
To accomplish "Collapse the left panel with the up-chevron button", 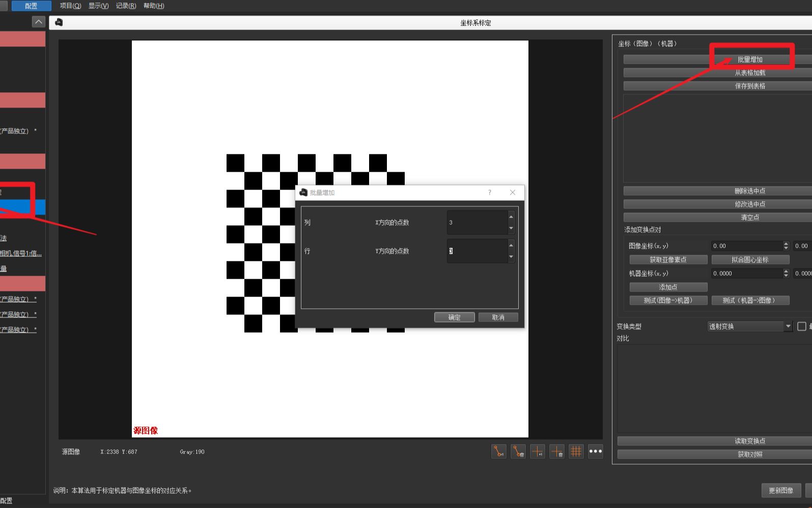I will point(39,22).
